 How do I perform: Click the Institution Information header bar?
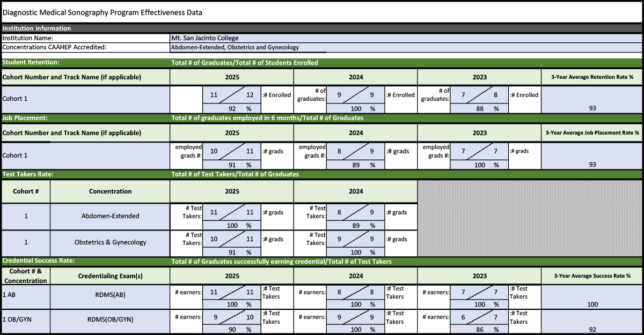(x=322, y=28)
